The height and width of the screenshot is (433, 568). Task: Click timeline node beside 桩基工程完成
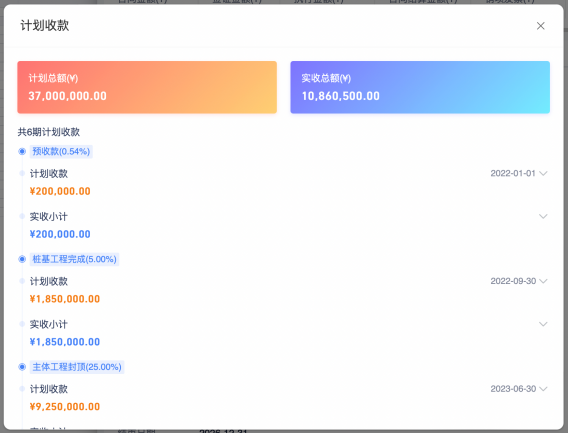click(x=22, y=259)
